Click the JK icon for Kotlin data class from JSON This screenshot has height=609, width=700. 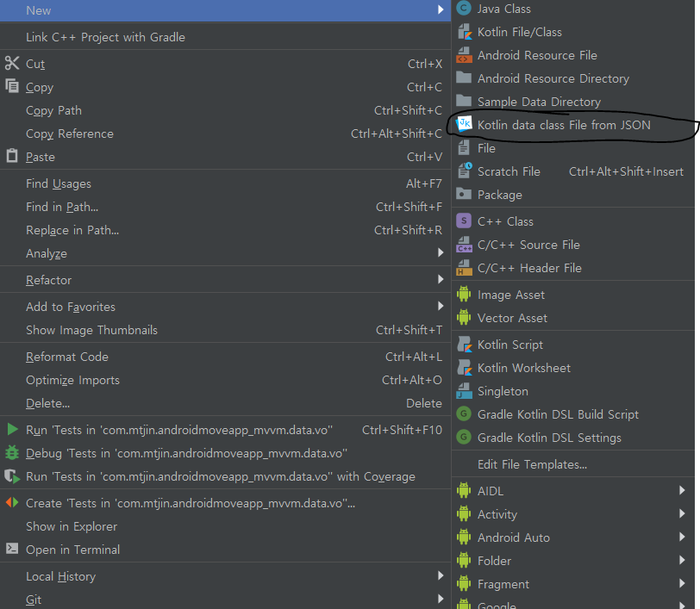click(x=465, y=124)
